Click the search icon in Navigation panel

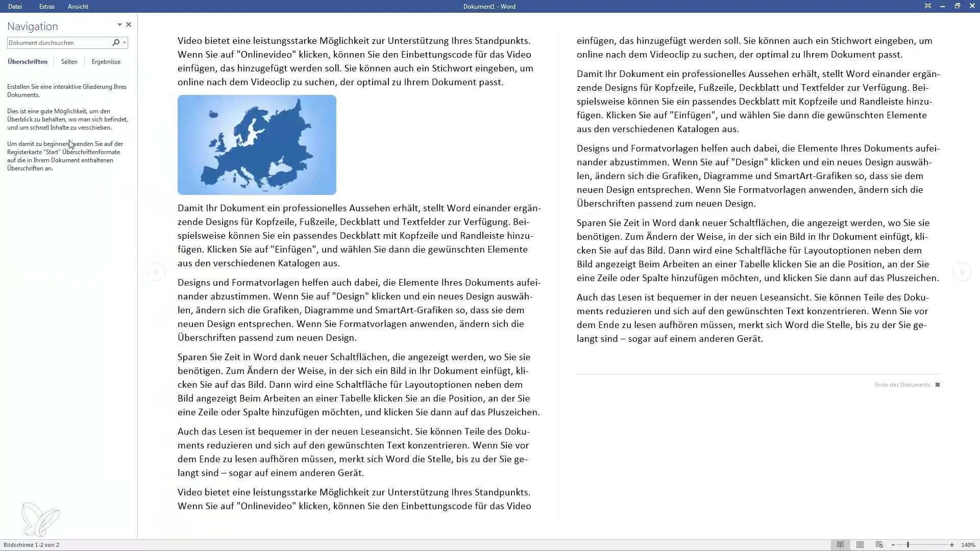point(115,42)
